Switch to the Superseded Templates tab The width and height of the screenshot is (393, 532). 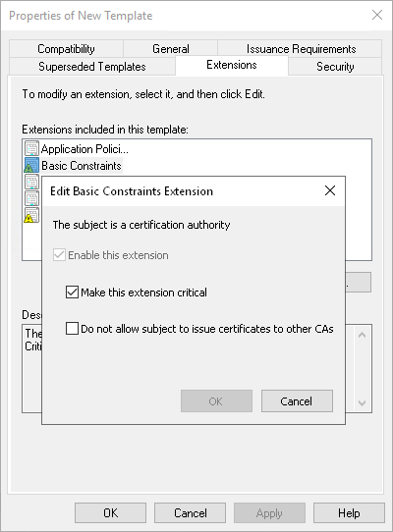point(92,67)
